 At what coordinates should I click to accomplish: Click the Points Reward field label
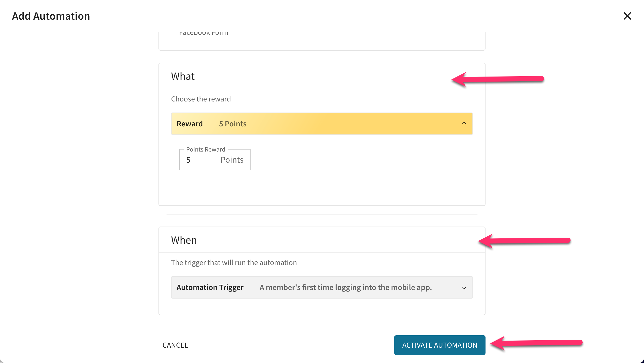206,150
